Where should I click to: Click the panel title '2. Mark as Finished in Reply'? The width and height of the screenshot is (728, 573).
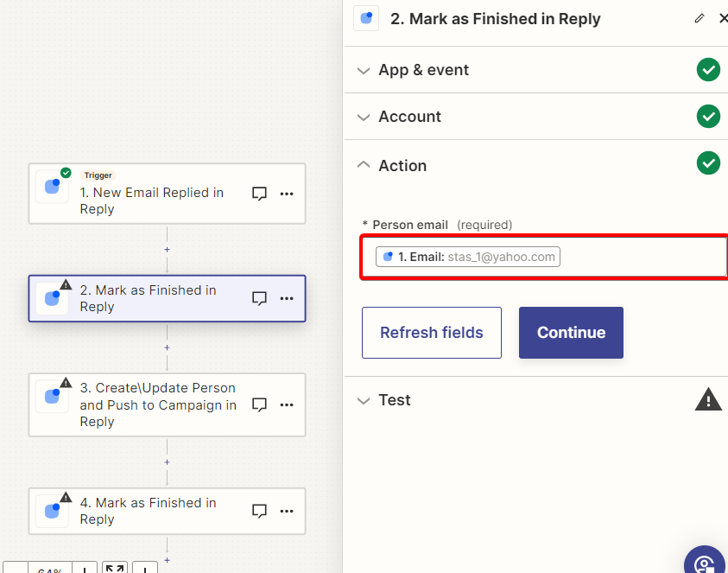pos(496,19)
